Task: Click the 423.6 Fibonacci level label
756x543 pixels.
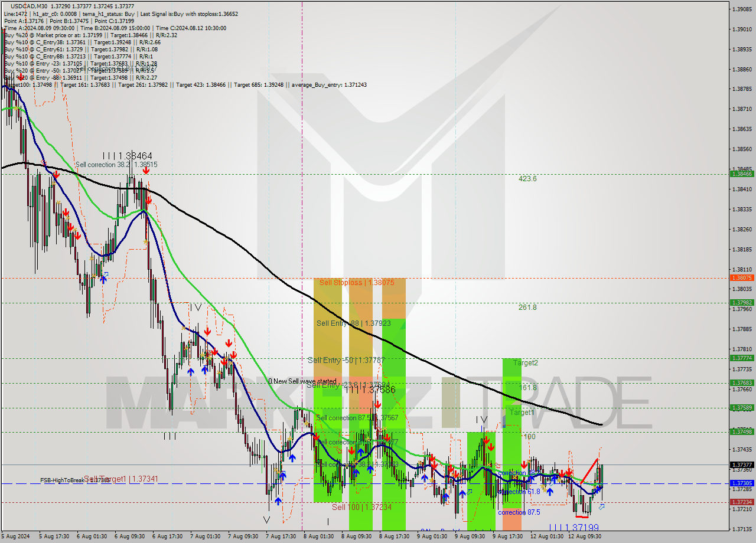Action: (527, 178)
